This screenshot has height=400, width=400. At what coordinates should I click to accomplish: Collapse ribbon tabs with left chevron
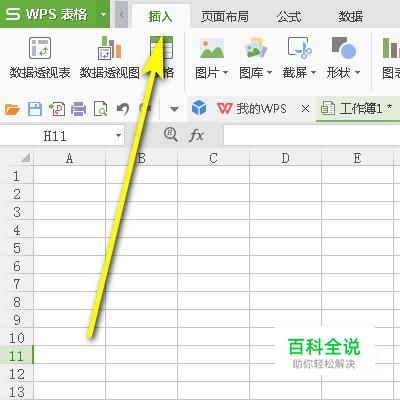[122, 14]
